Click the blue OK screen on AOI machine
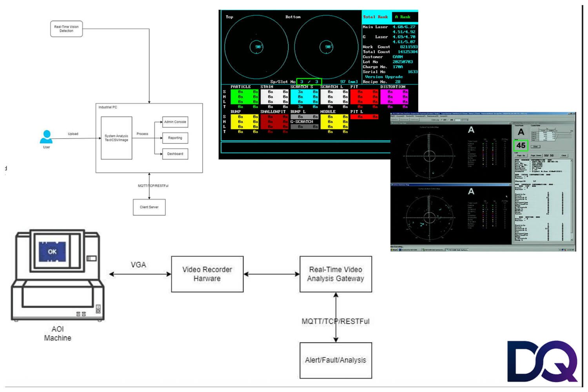 point(52,252)
